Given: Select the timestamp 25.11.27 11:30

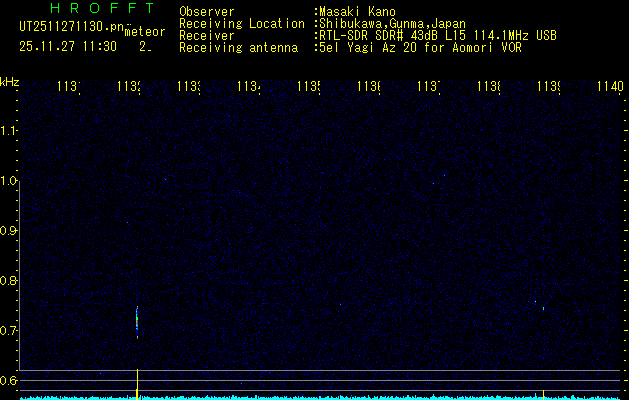Looking at the screenshot, I should point(68,47).
